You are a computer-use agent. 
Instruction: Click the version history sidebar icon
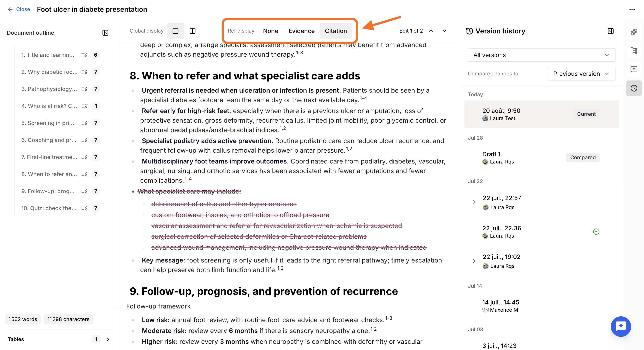(634, 88)
